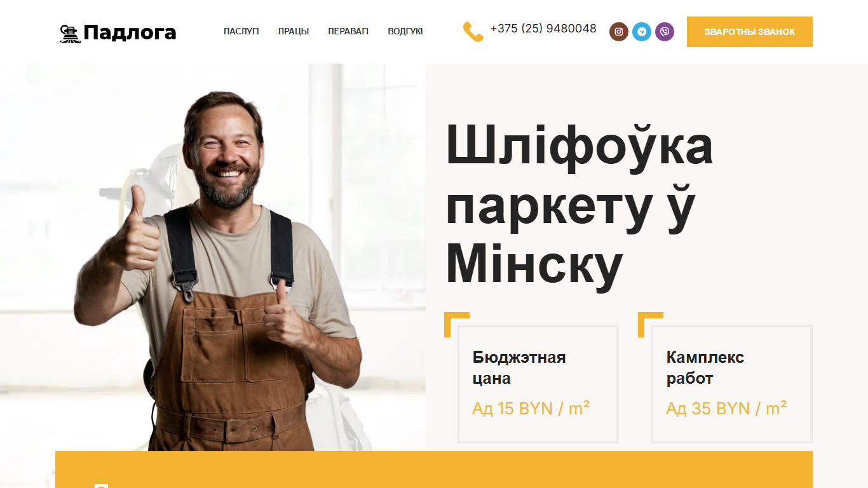Click the Ад 15 BYN / m² price
868x488 pixels.
531,409
